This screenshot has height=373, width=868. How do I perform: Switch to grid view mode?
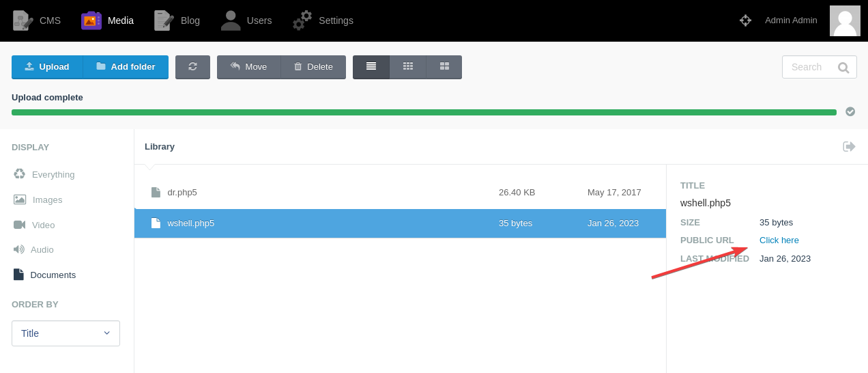click(408, 67)
